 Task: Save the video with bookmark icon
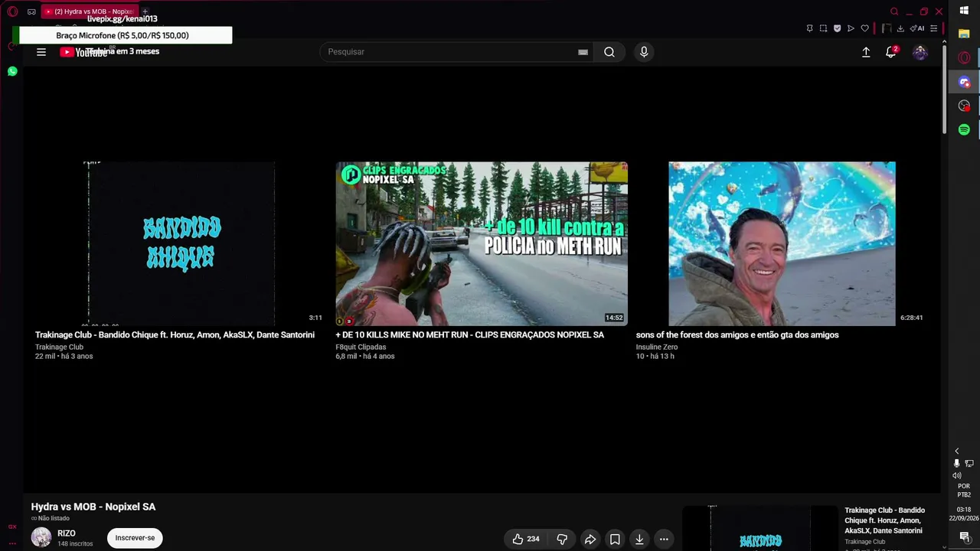coord(615,540)
